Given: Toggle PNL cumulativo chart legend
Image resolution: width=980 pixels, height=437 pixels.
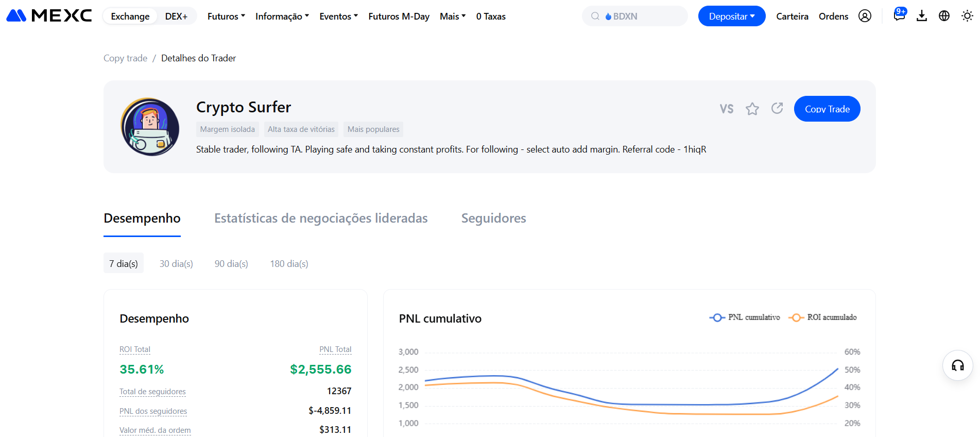Looking at the screenshot, I should [x=745, y=317].
